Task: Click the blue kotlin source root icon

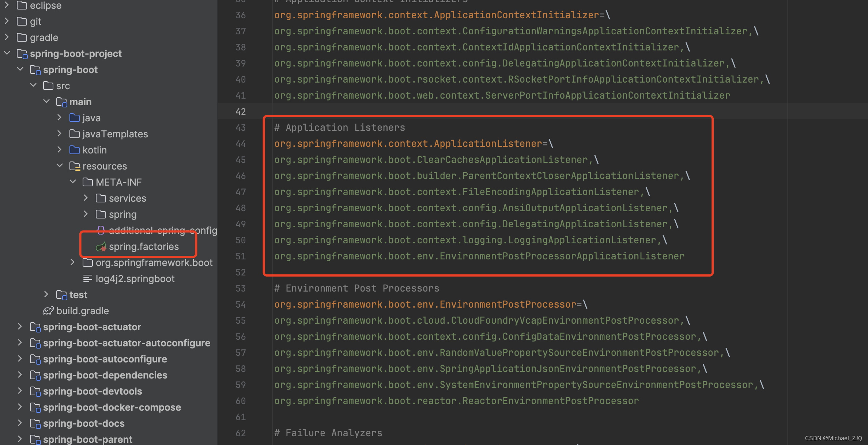Action: [75, 150]
